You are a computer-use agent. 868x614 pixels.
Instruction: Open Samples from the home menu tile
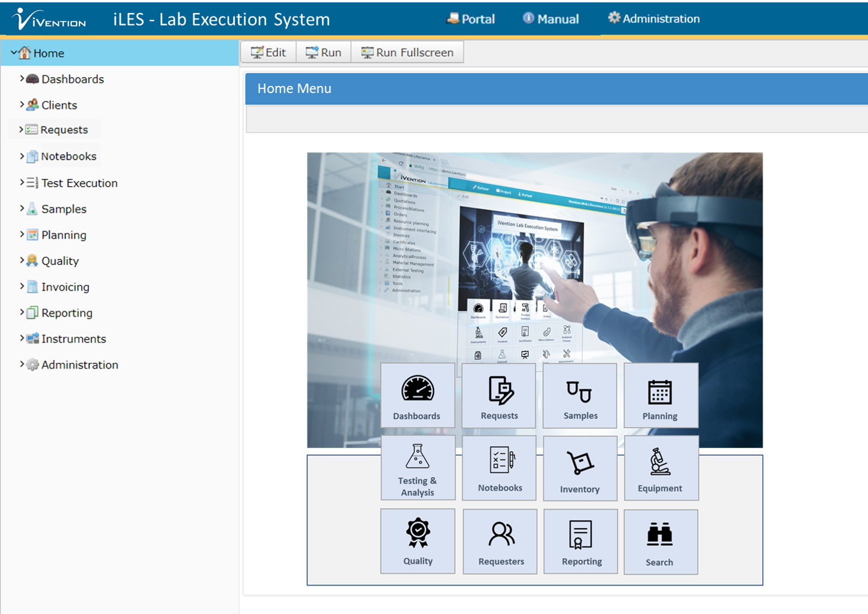pyautogui.click(x=579, y=396)
